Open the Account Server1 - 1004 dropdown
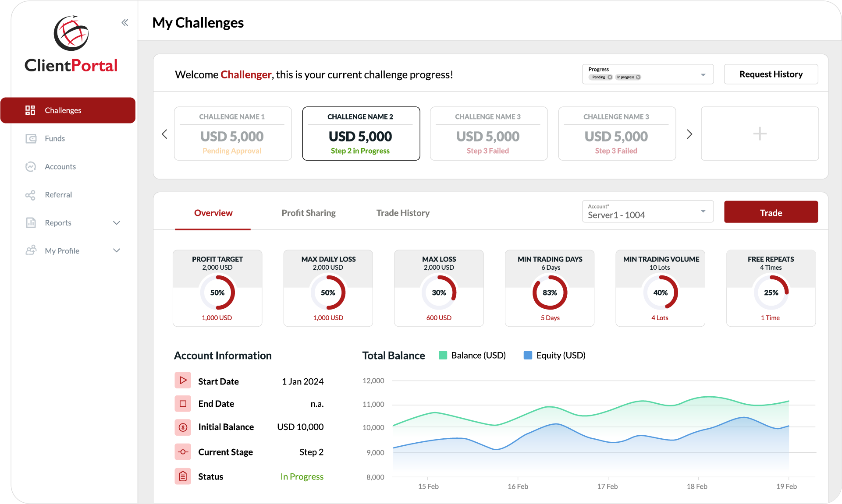 [x=703, y=211]
